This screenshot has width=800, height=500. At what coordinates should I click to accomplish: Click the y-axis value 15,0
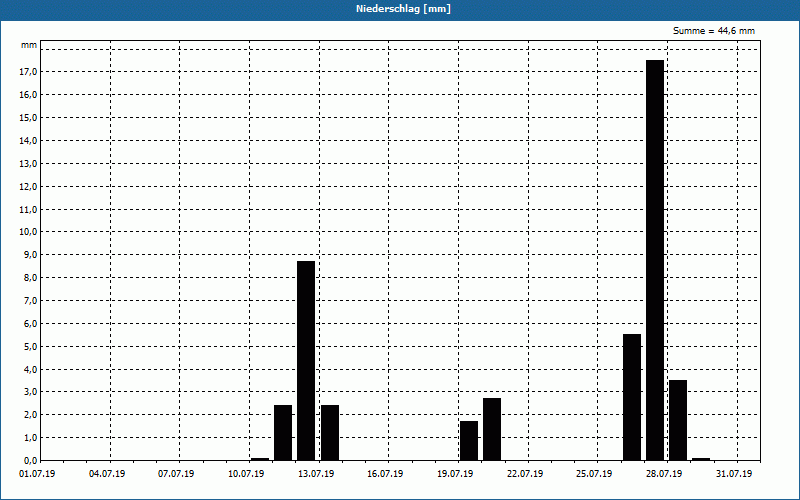pyautogui.click(x=28, y=118)
